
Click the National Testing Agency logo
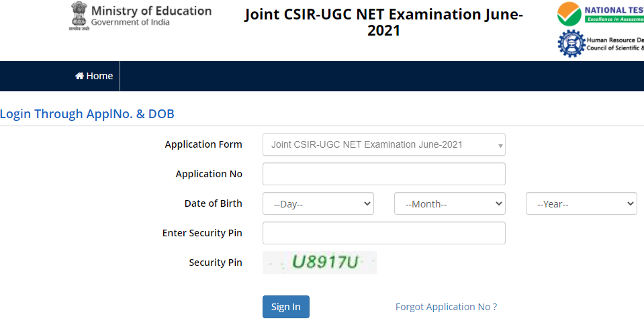tap(569, 13)
